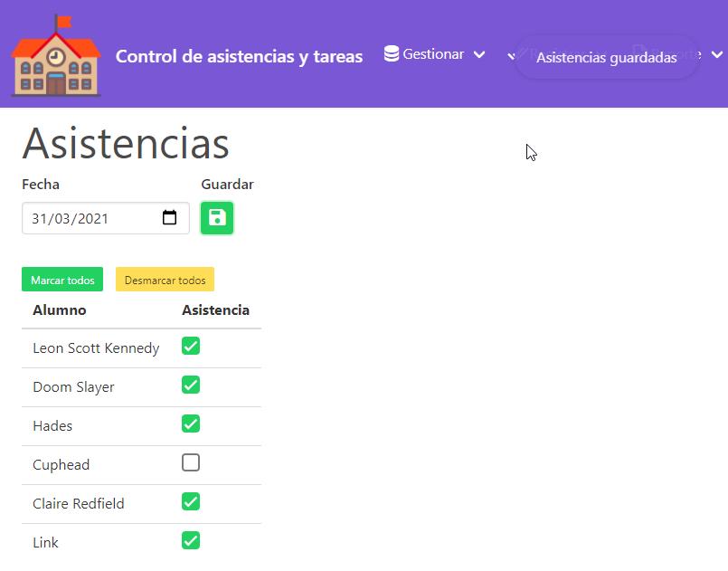
Task: Click Control de asistencias y tareas title
Action: (x=239, y=56)
